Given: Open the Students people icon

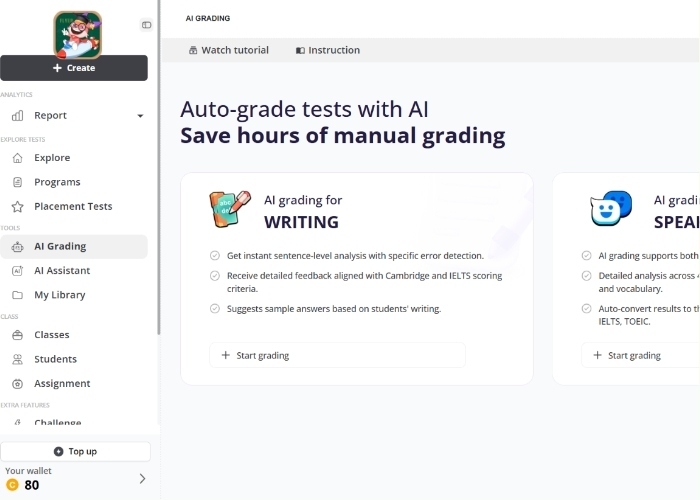Looking at the screenshot, I should [x=17, y=359].
